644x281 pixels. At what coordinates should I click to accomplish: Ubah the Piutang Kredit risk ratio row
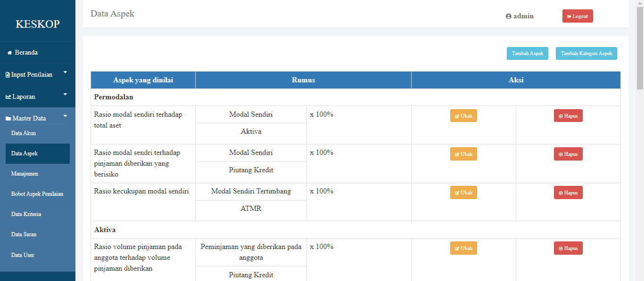coord(463,154)
